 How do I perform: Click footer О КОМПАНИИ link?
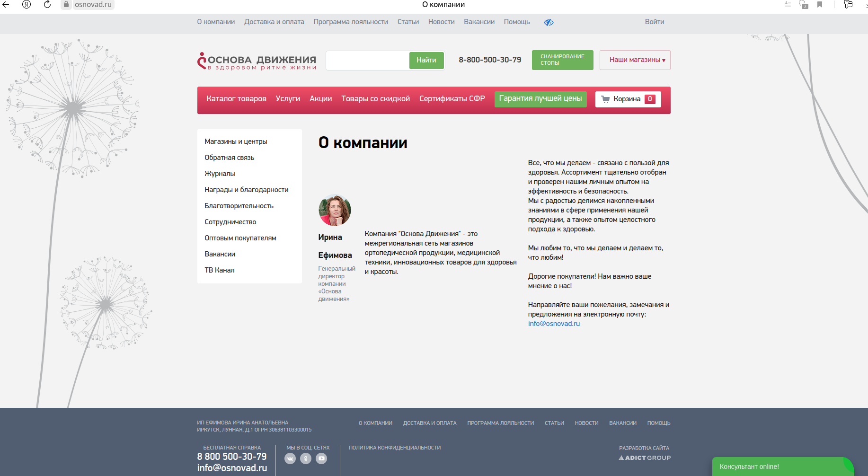pos(375,423)
